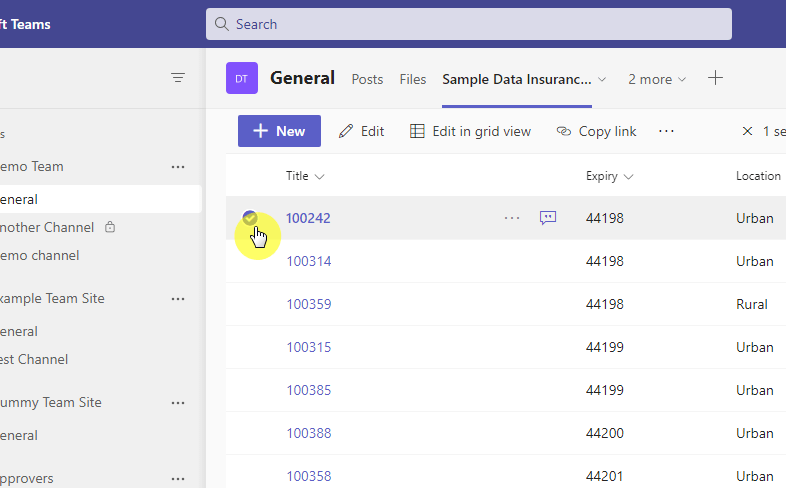Click the filter icon above the teams list
The image size is (786, 488).
pos(178,78)
